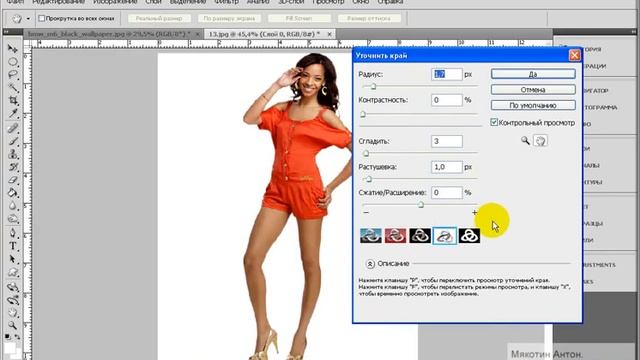Select the 3D Orbit camera tool
This screenshot has width=640, height=360.
(x=13, y=300)
